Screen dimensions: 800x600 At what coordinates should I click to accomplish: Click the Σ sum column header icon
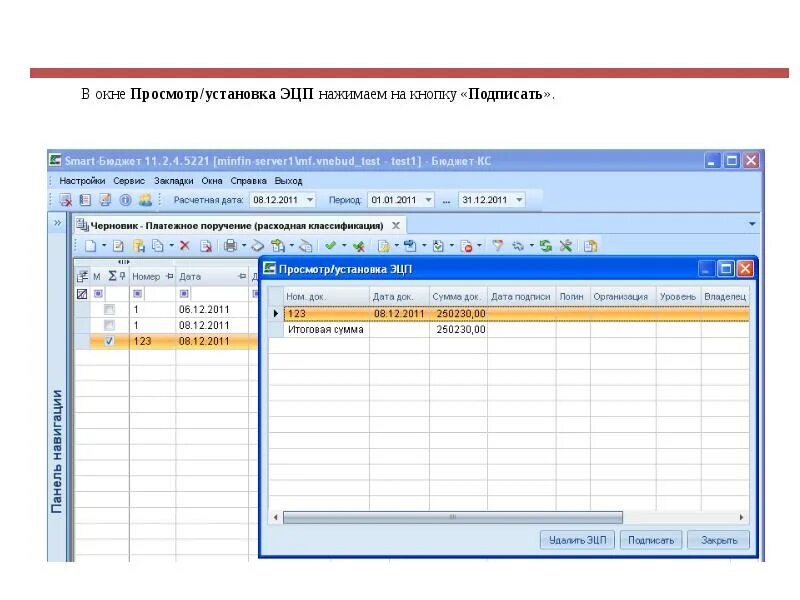[112, 276]
